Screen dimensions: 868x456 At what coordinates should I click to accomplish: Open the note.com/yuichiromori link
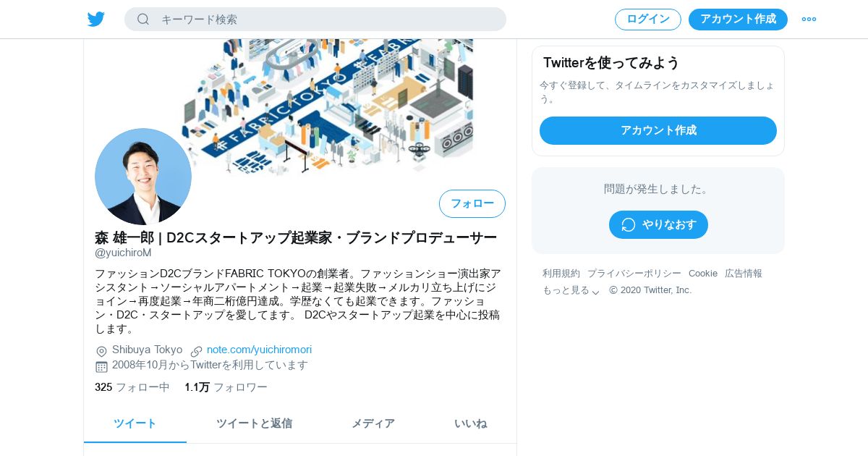point(259,350)
